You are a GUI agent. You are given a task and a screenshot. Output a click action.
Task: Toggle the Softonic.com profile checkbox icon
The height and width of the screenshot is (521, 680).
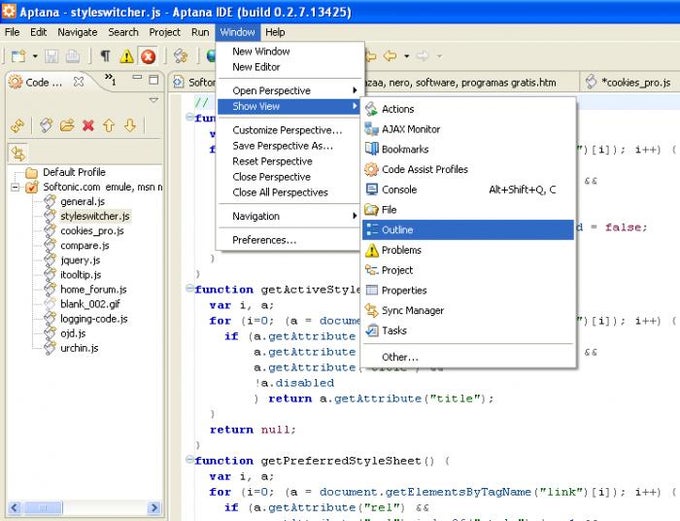32,187
